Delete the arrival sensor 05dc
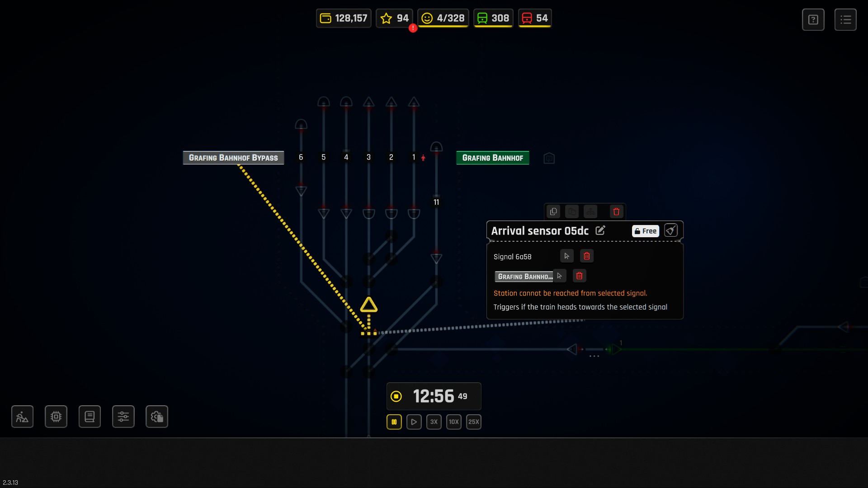Viewport: 868px width, 488px height. click(x=616, y=211)
